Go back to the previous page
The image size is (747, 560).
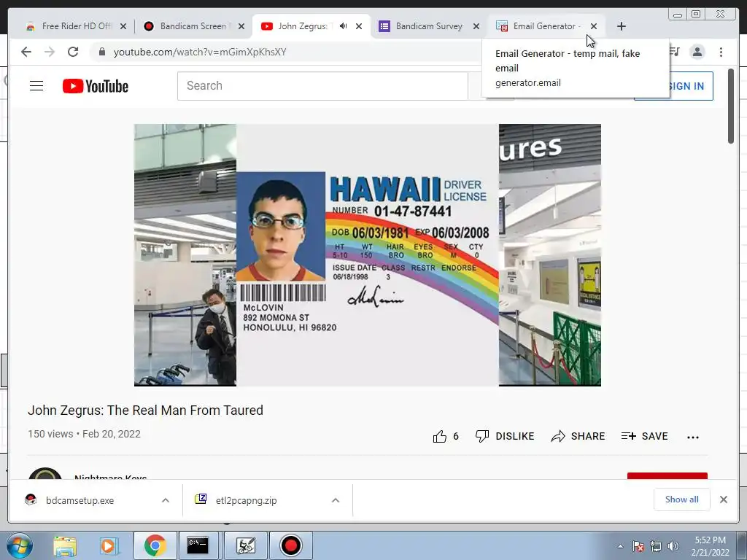(26, 52)
